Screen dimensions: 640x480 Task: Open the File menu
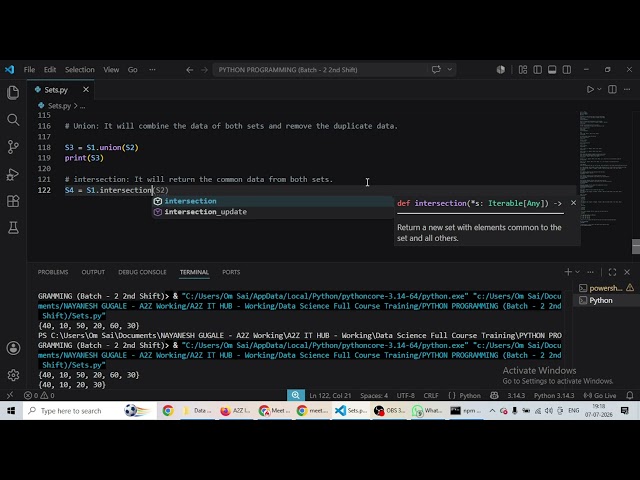pyautogui.click(x=29, y=70)
